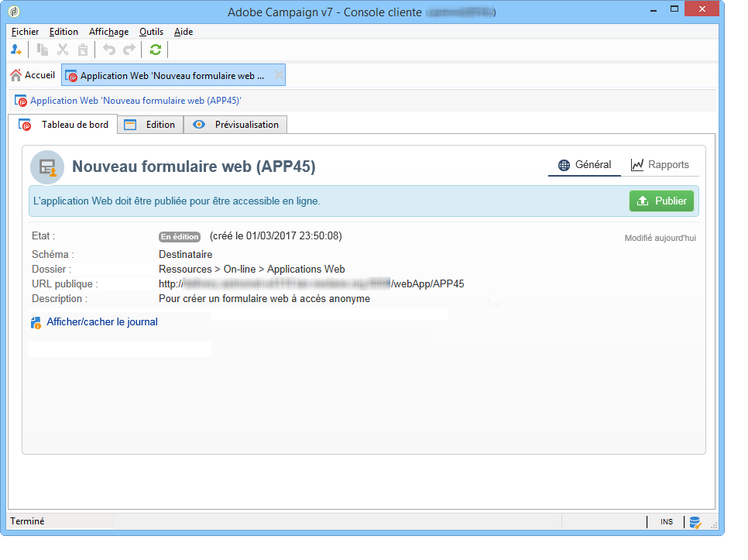This screenshot has height=560, width=748.
Task: Close the Adobe Campaign window
Action: [702, 9]
